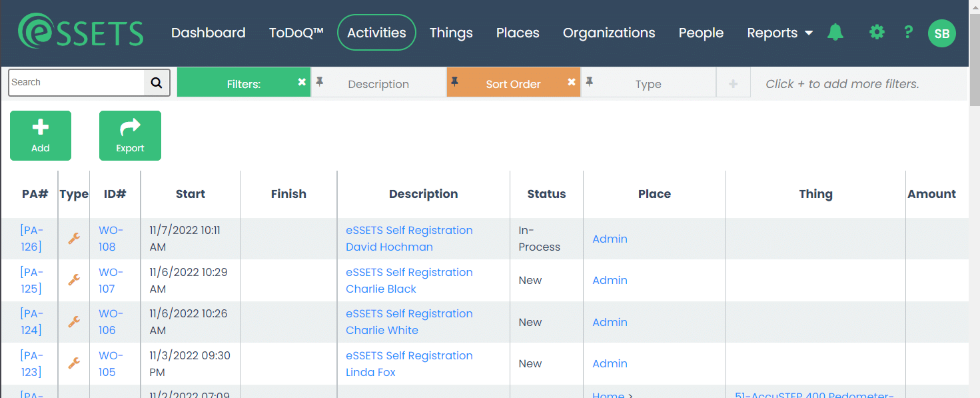Click the help question mark icon
Viewport: 980px width, 398px height.
908,32
